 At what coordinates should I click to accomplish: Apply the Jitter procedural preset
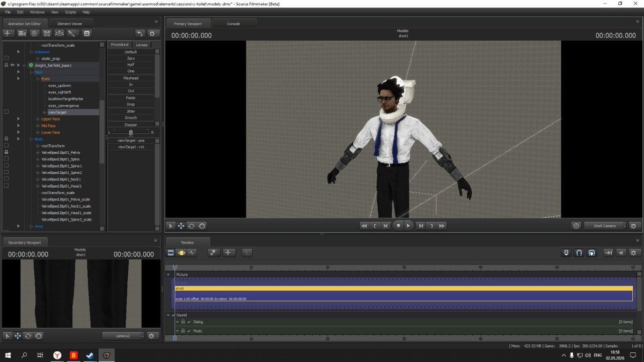pos(131,111)
